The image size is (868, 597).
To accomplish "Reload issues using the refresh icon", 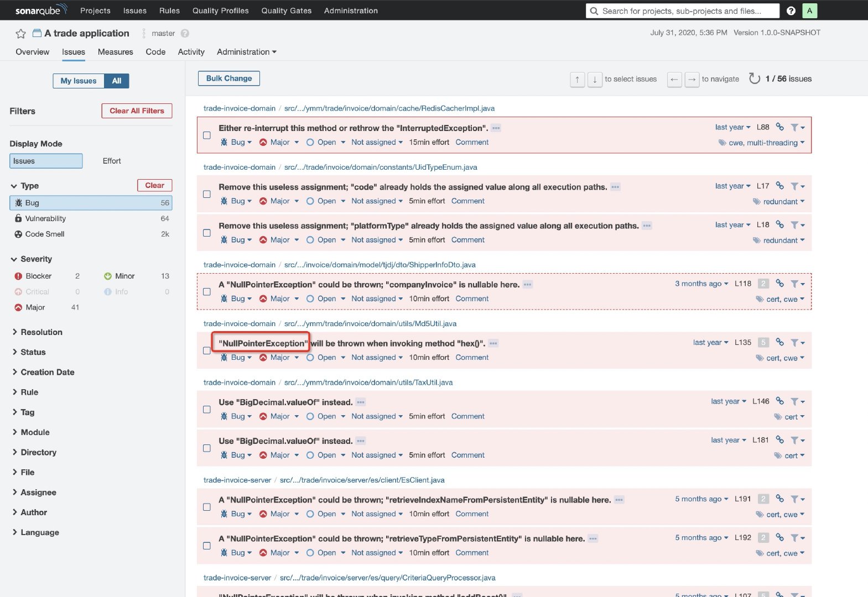I will tap(754, 78).
